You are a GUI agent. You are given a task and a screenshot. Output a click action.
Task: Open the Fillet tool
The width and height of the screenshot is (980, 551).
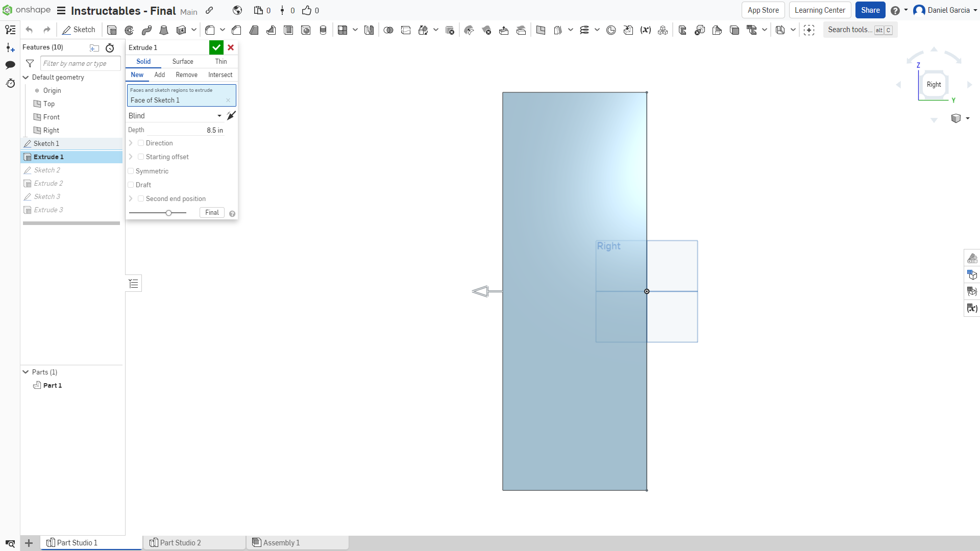210,30
